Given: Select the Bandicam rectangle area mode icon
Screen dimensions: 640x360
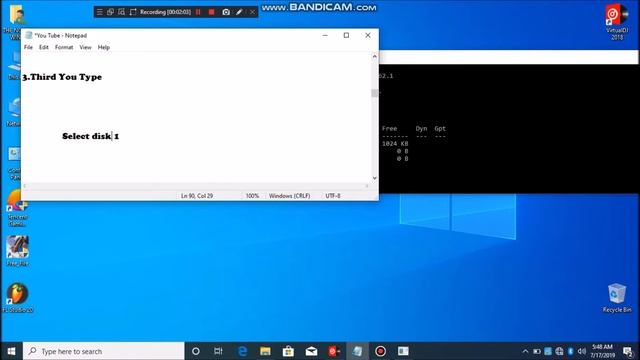Looking at the screenshot, I should (x=133, y=12).
